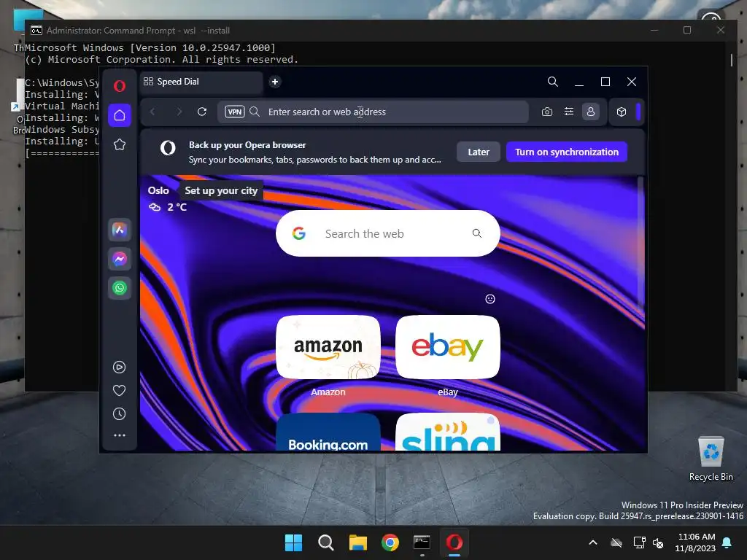The image size is (747, 560).
Task: Open the extensions cube icon
Action: pyautogui.click(x=622, y=112)
